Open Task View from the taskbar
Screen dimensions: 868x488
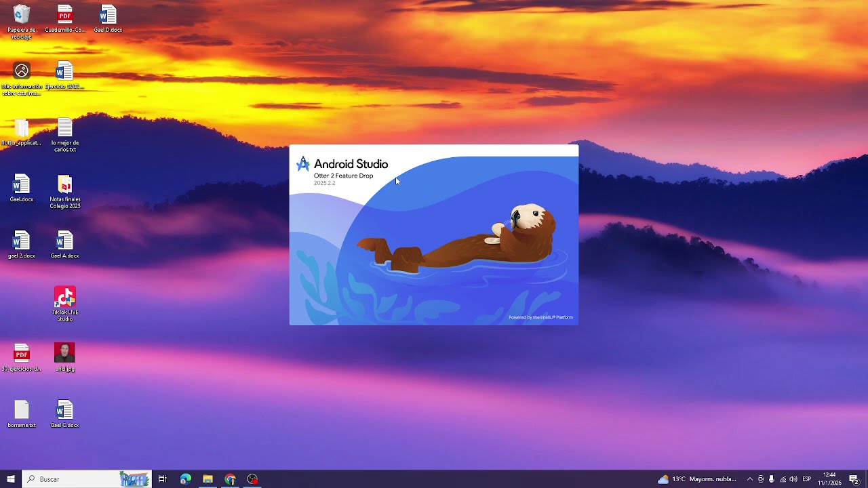(163, 479)
